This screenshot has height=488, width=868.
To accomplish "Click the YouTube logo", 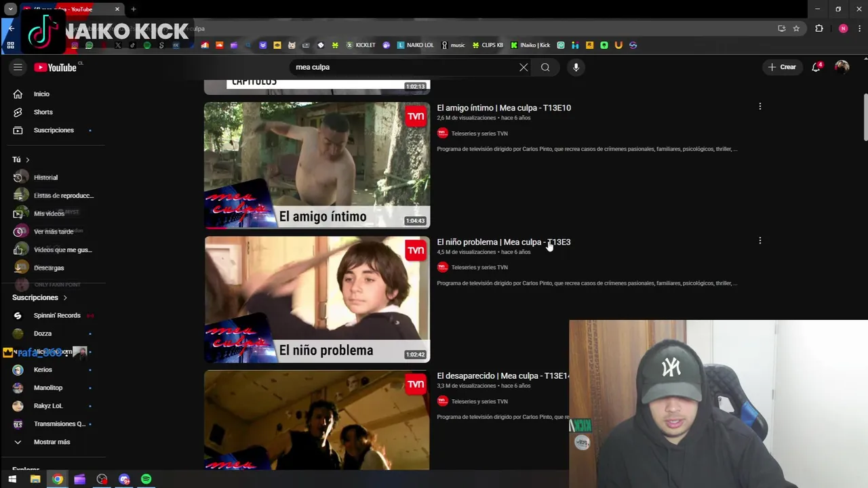I will [x=56, y=67].
